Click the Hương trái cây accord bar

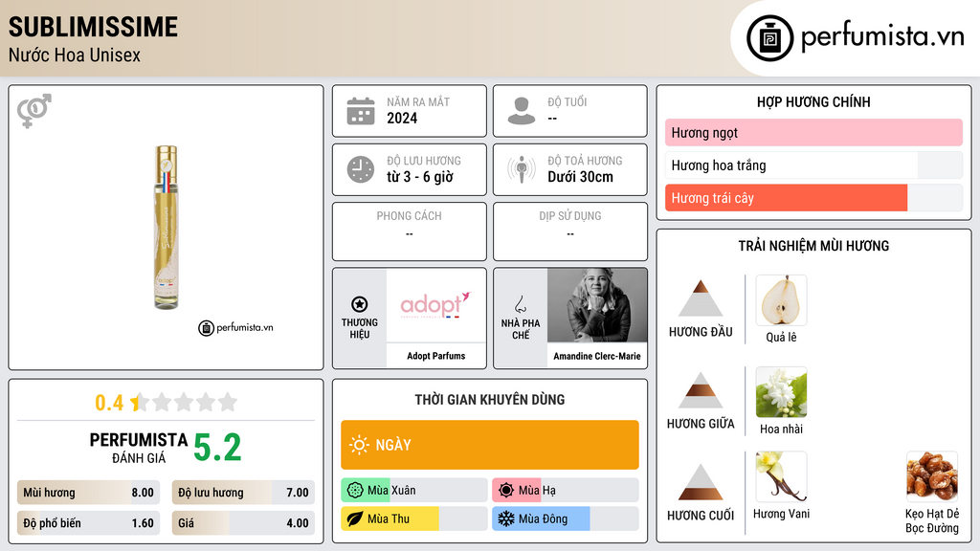[813, 198]
